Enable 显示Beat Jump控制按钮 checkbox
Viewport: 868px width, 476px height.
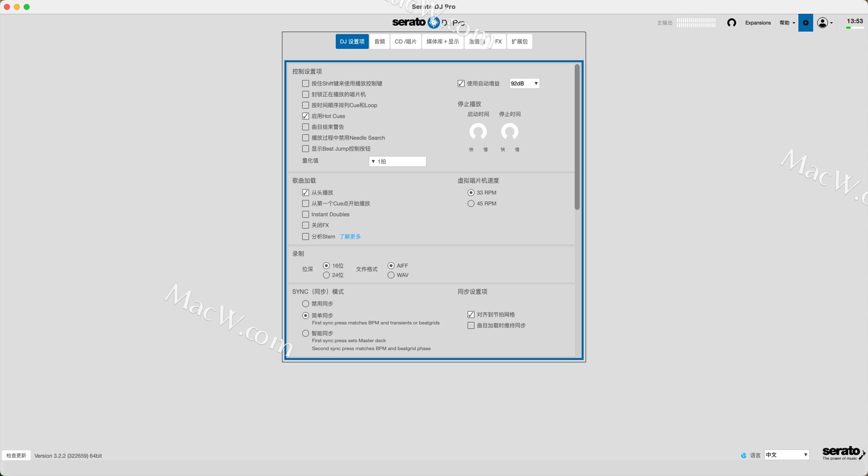(306, 149)
